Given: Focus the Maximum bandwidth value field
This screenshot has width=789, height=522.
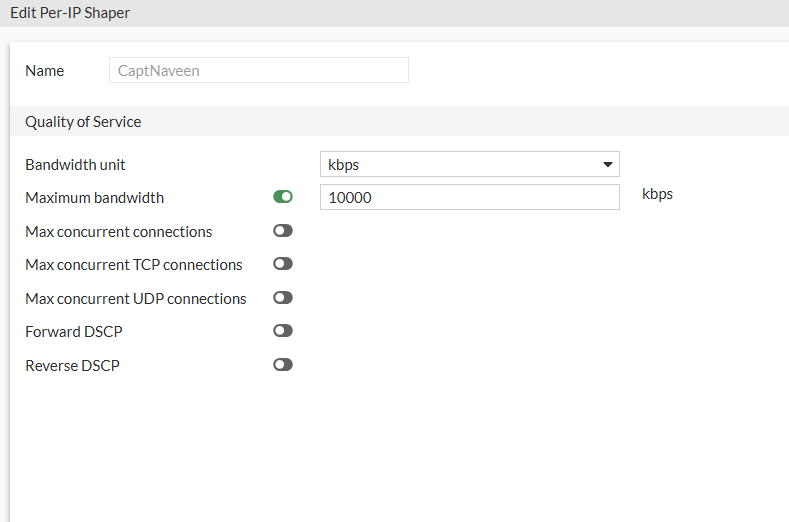Looking at the screenshot, I should click(x=469, y=197).
